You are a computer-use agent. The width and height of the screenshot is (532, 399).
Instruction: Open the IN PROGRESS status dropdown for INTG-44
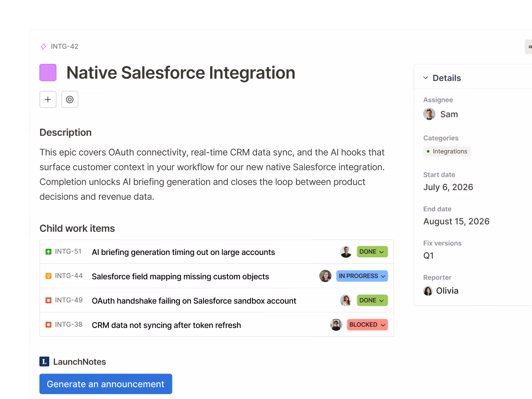[362, 276]
